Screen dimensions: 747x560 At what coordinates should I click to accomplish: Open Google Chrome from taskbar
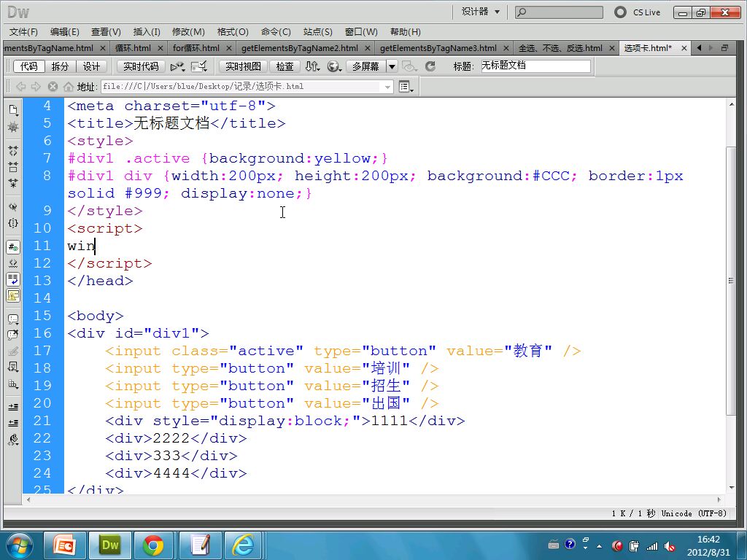coord(153,545)
